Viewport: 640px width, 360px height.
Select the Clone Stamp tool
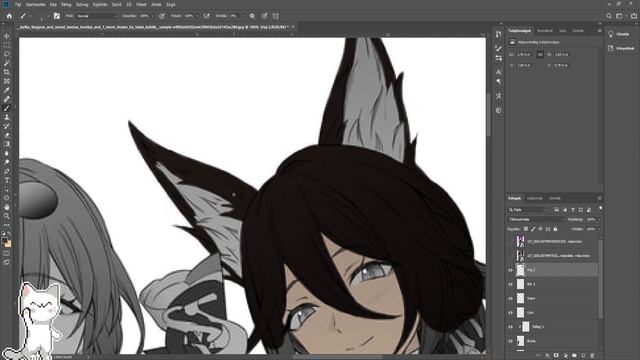click(7, 117)
